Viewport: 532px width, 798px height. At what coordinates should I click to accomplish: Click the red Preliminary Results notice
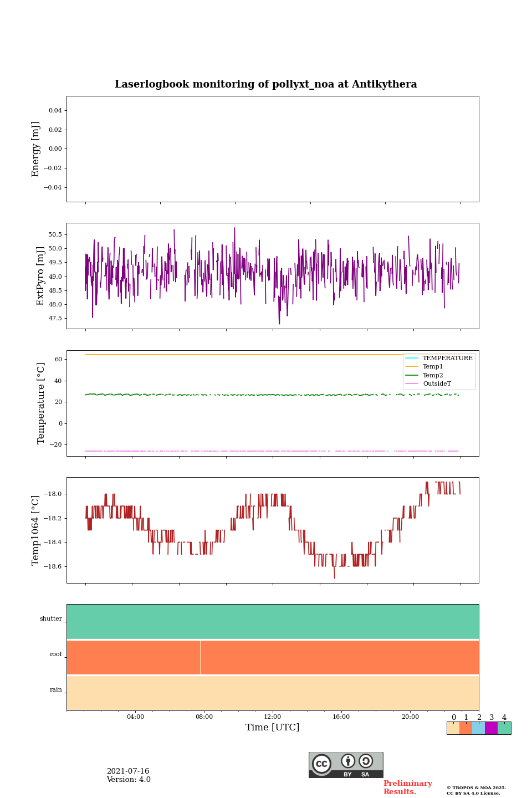tap(408, 787)
